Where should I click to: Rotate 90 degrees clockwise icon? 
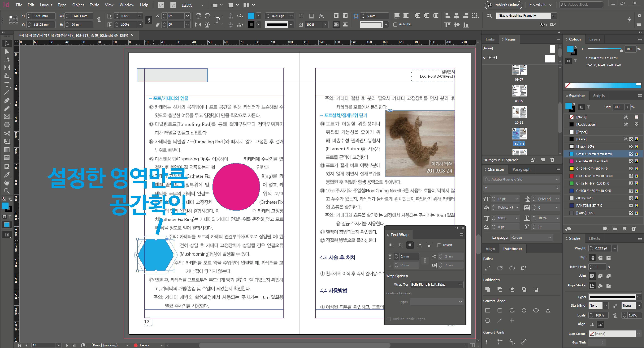(198, 16)
